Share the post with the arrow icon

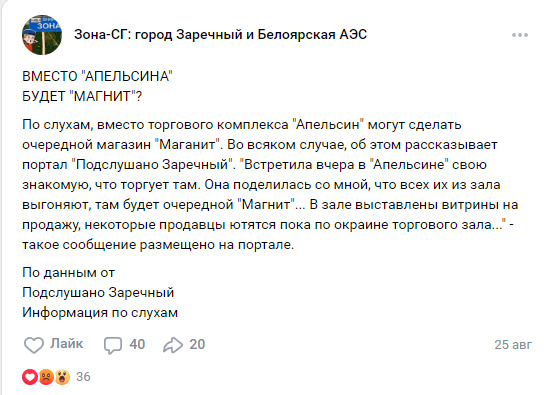pos(173,345)
